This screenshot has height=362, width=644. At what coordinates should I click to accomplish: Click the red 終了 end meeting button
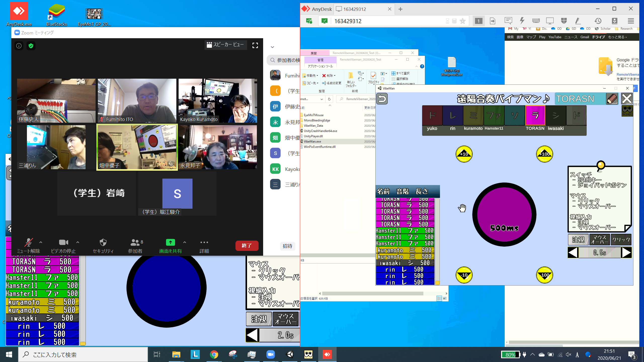(247, 246)
